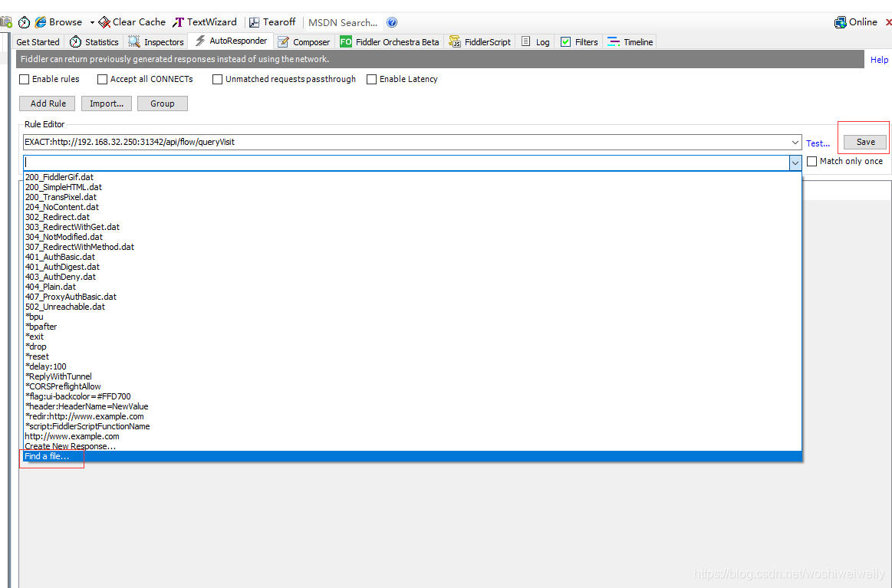Image resolution: width=892 pixels, height=588 pixels.
Task: Switch to the Get Started tab
Action: [38, 42]
